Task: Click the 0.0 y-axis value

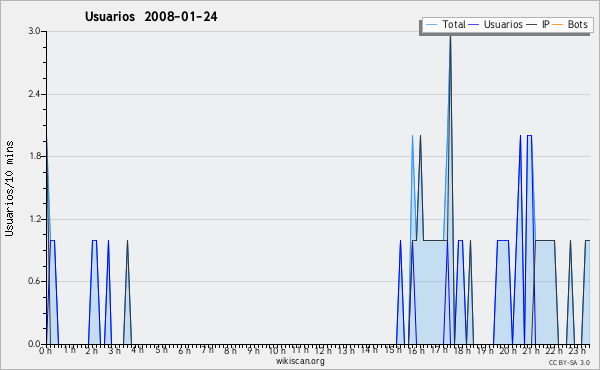Action: click(x=34, y=344)
